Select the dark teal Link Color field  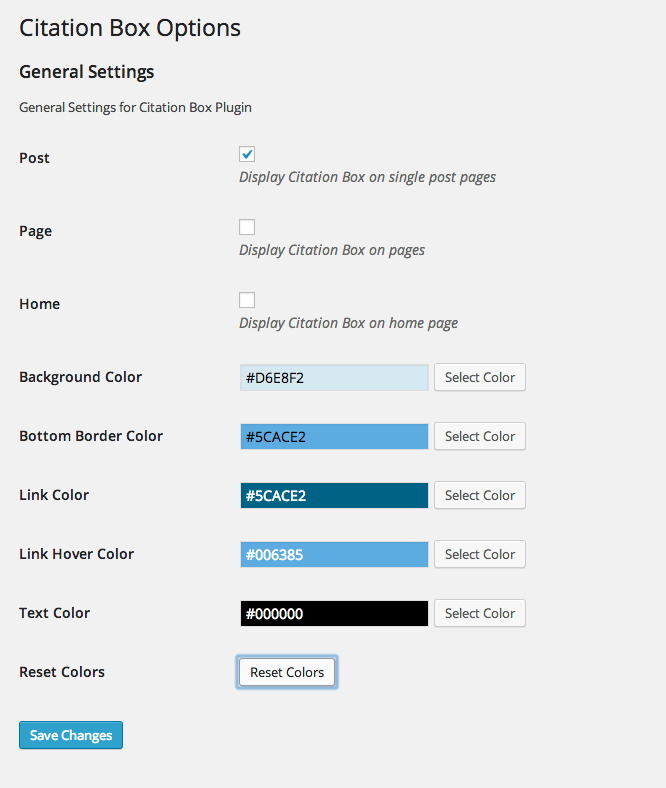(x=334, y=496)
